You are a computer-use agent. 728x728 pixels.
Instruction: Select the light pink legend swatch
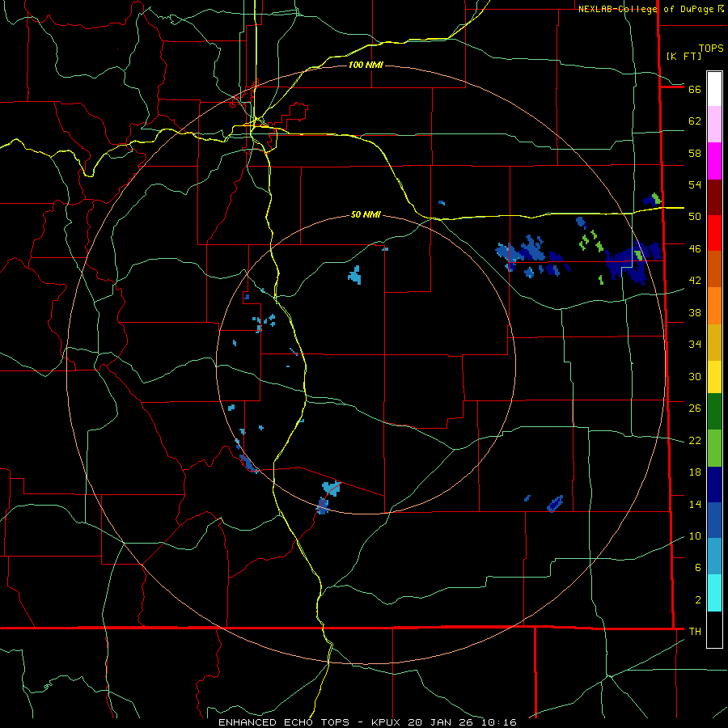point(714,124)
